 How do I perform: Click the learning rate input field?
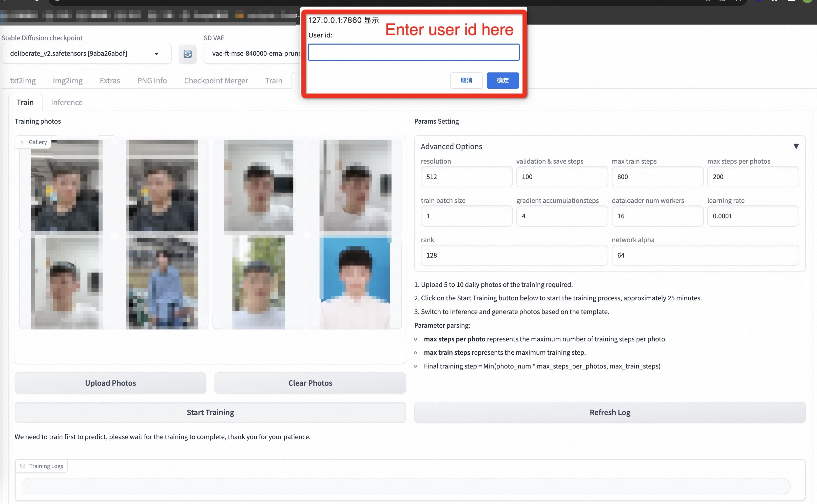tap(753, 216)
